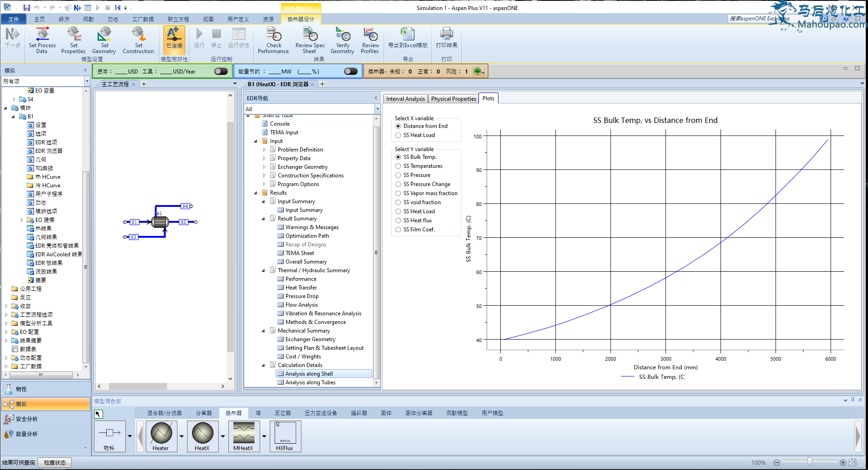Click the save icon in title bar
Image resolution: width=868 pixels, height=470 pixels.
(x=27, y=8)
